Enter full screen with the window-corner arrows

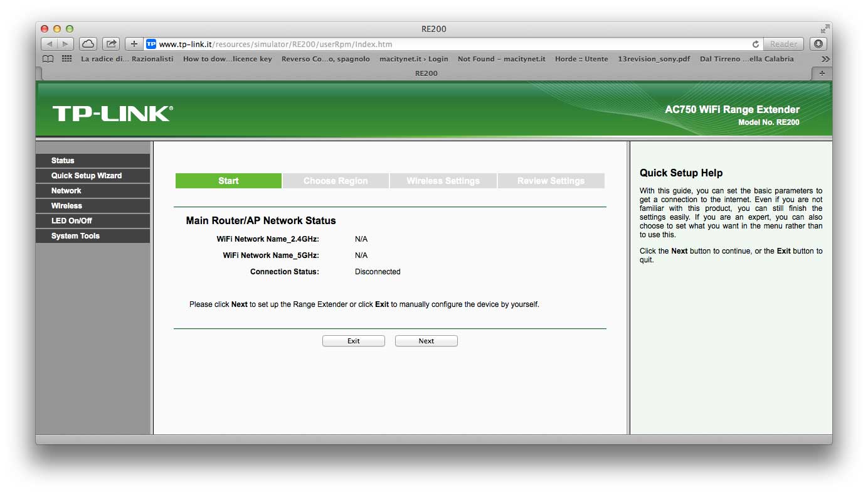[824, 29]
